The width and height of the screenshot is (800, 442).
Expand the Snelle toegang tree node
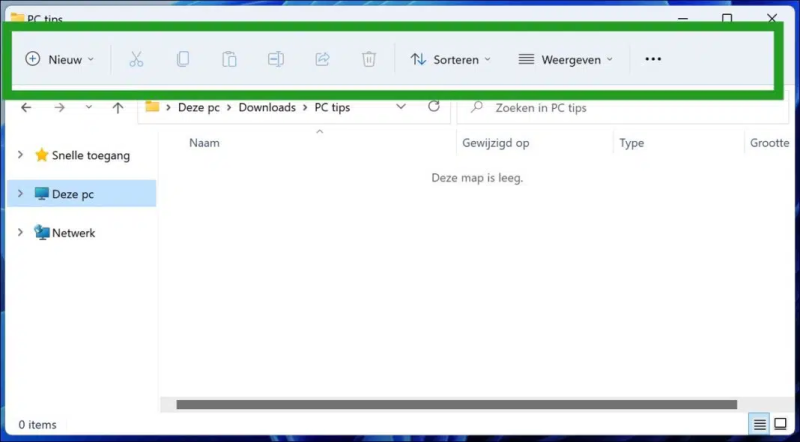pos(21,155)
